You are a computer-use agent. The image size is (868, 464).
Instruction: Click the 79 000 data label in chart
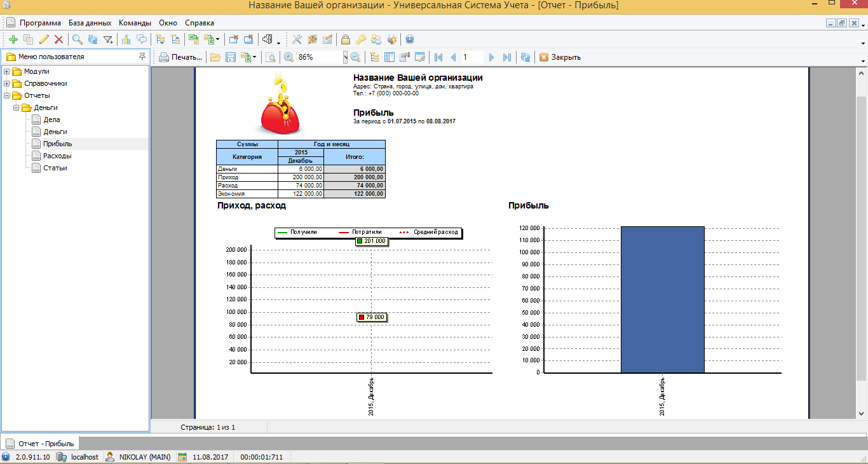[371, 317]
